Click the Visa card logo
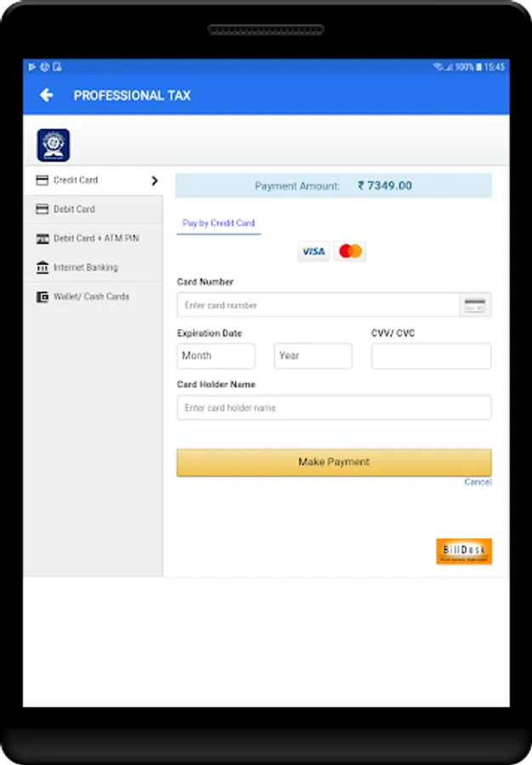The height and width of the screenshot is (765, 532). pos(314,252)
